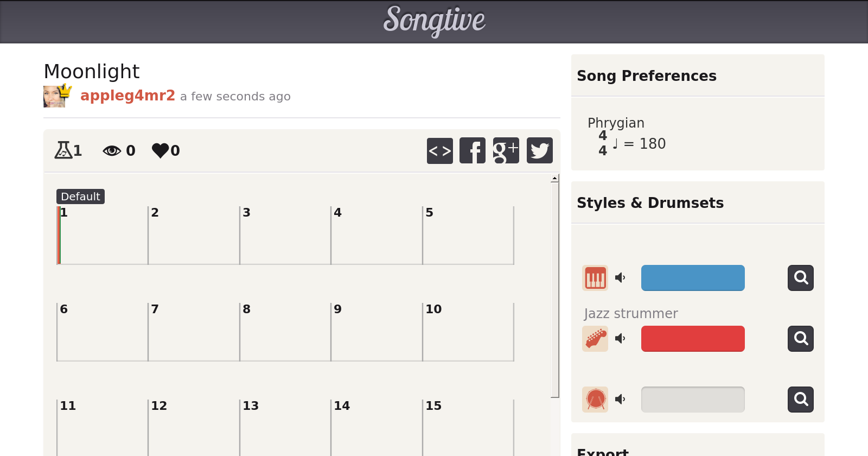Share the song on Facebook
Image resolution: width=868 pixels, height=456 pixels.
pyautogui.click(x=473, y=150)
